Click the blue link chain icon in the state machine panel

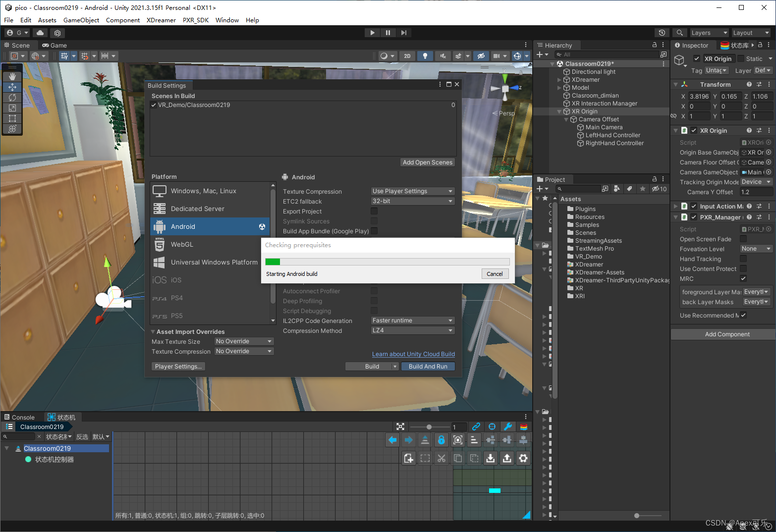point(476,426)
